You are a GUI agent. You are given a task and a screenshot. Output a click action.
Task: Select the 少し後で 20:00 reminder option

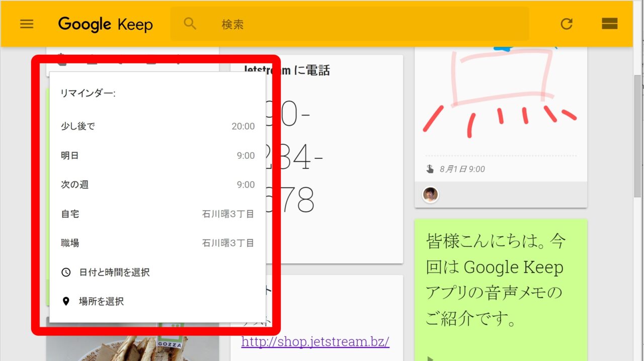click(157, 127)
